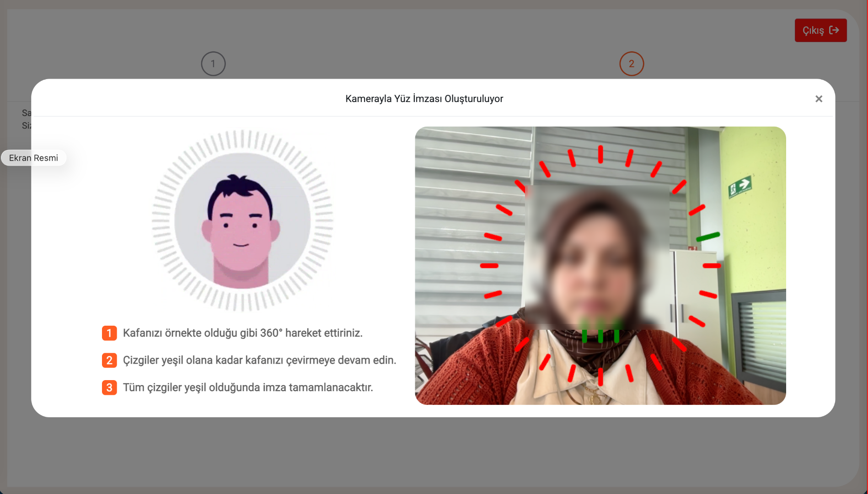Viewport: 868px width, 494px height.
Task: Click the orange number 3 badge
Action: (109, 387)
